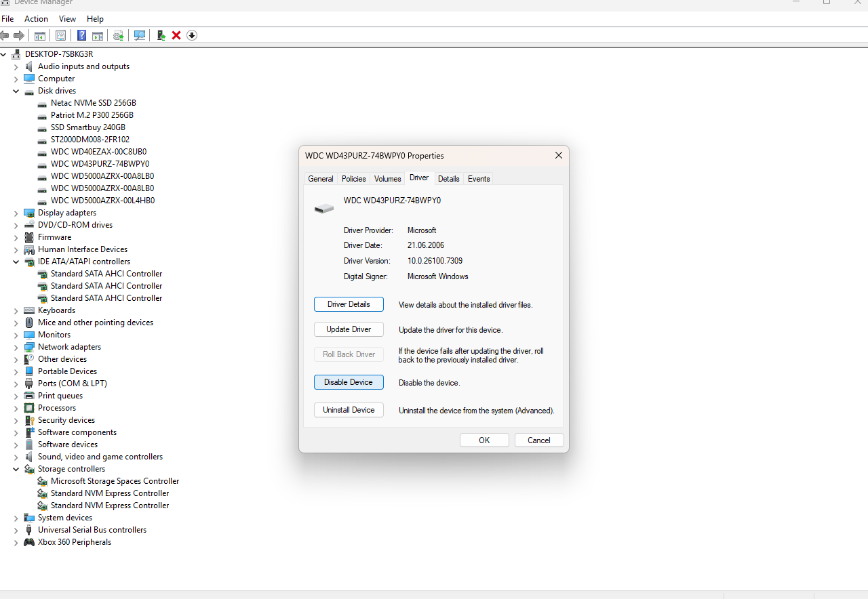The image size is (868, 599).
Task: Collapse the IDE ATA/ATAPI controllers category
Action: click(16, 262)
